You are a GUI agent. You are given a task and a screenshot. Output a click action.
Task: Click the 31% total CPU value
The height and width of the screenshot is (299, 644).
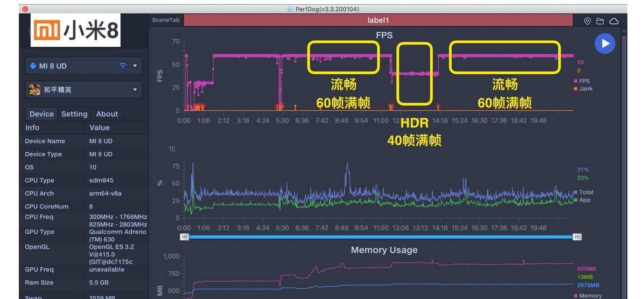(x=583, y=170)
